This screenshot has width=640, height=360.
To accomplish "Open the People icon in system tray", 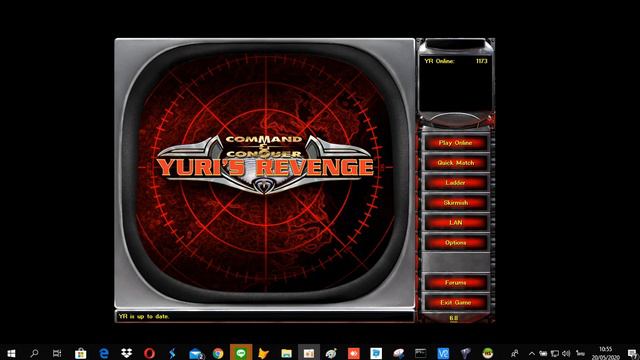I will (x=515, y=353).
